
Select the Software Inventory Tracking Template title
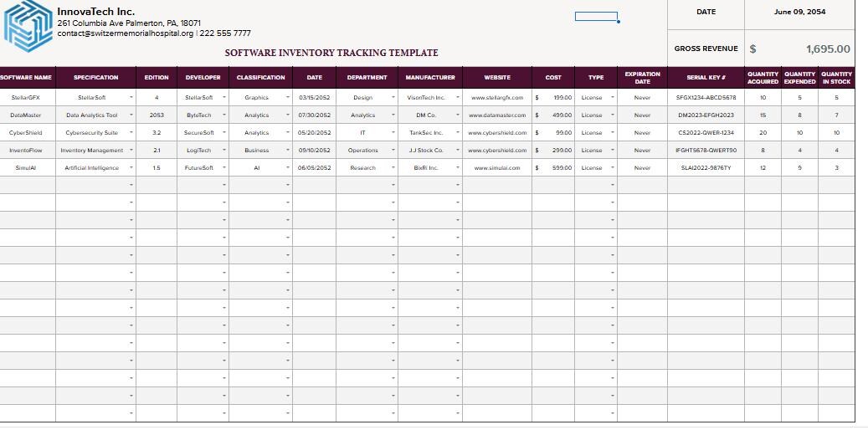pyautogui.click(x=331, y=54)
